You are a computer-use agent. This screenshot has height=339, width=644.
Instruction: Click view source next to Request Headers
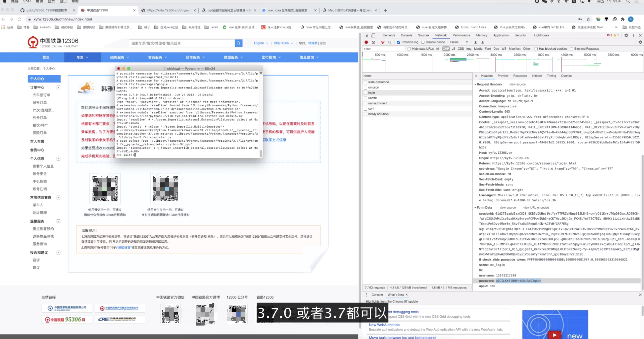pyautogui.click(x=517, y=84)
